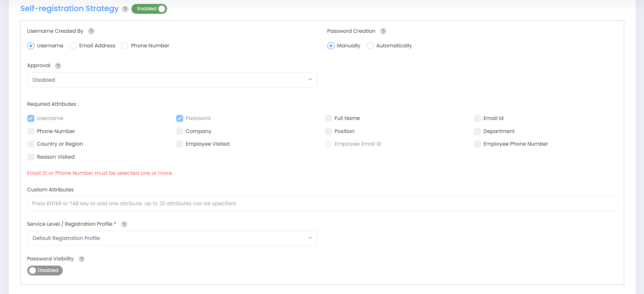The width and height of the screenshot is (644, 294).
Task: Choose Phone Number as username type
Action: pyautogui.click(x=125, y=46)
